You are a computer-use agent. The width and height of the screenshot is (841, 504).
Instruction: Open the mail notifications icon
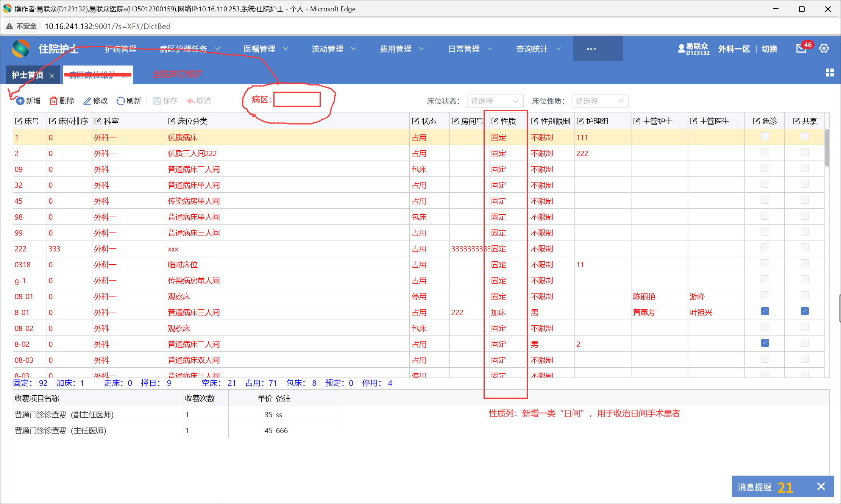click(x=801, y=48)
